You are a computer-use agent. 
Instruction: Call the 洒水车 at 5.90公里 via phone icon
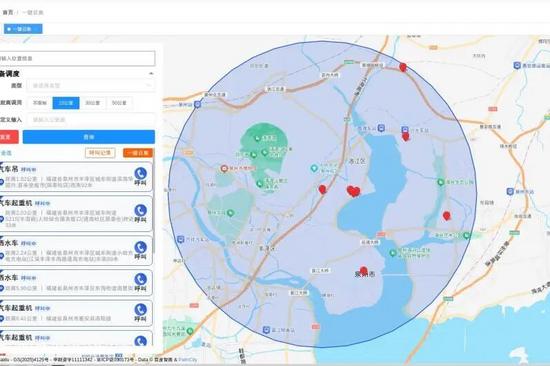click(140, 279)
